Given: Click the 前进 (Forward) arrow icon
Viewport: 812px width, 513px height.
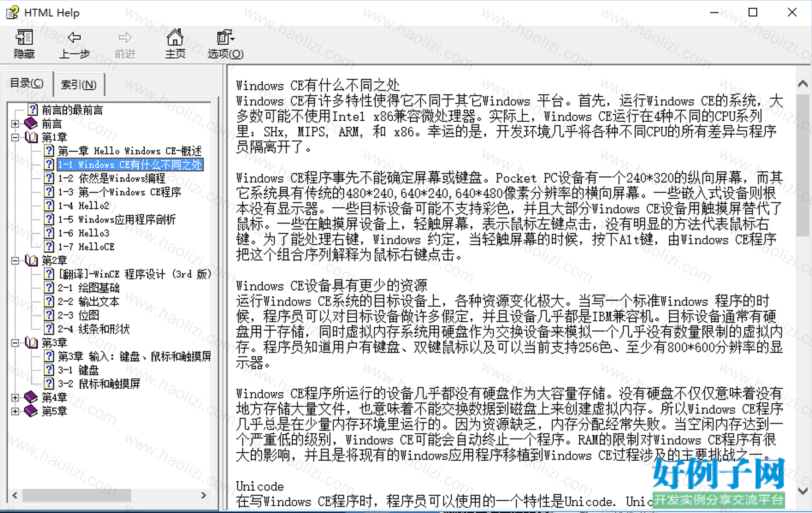Looking at the screenshot, I should point(125,38).
